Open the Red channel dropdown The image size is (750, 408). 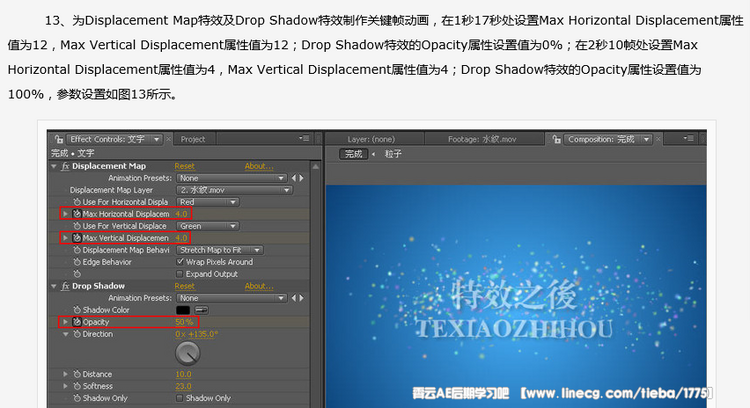(x=208, y=202)
